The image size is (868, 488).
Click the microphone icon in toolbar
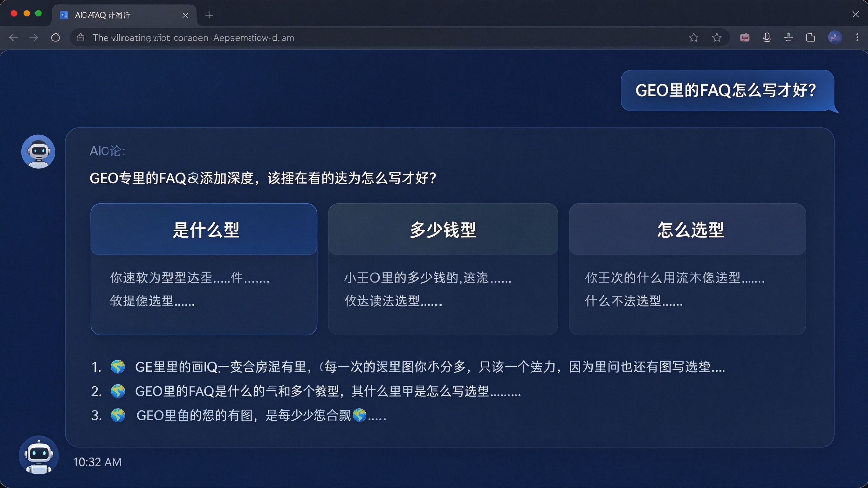[x=767, y=37]
